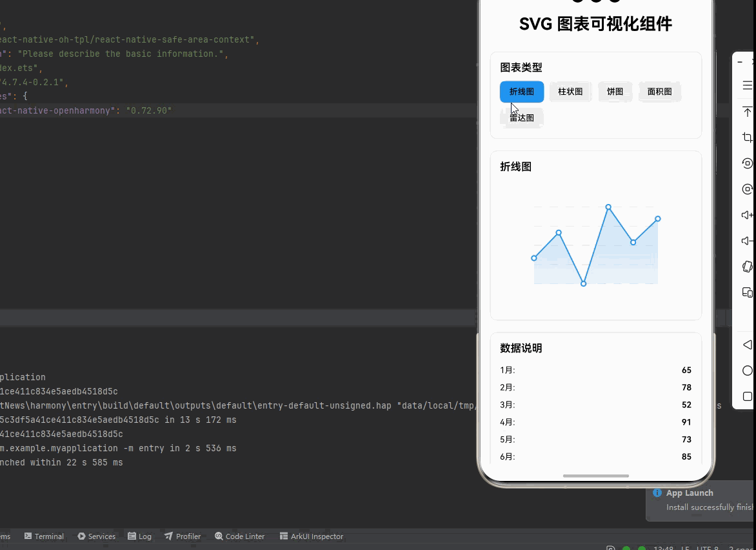Select the 折线图 chart type button
Viewport: 756px width, 550px height.
[x=522, y=92]
